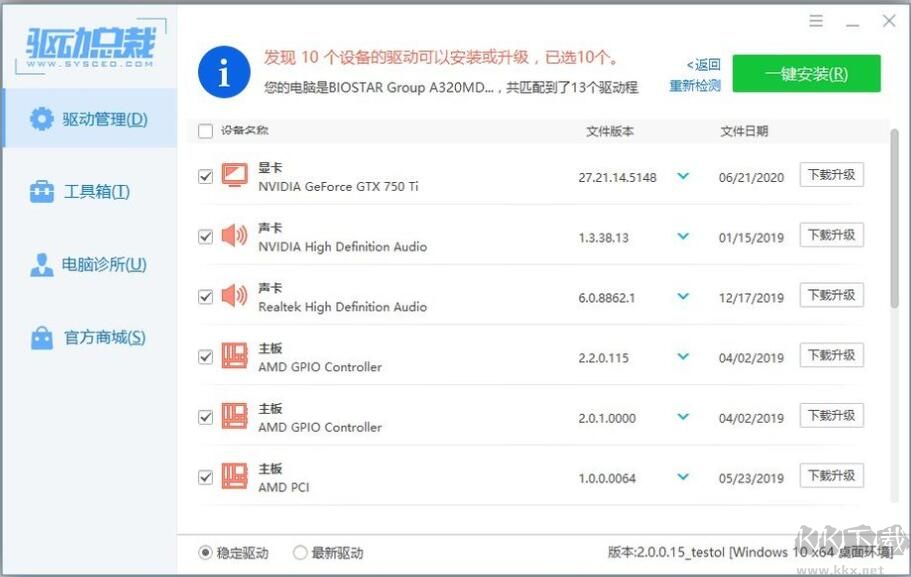Uncheck the Realtek High Definition Audio checkbox
The width and height of the screenshot is (911, 577).
[205, 297]
